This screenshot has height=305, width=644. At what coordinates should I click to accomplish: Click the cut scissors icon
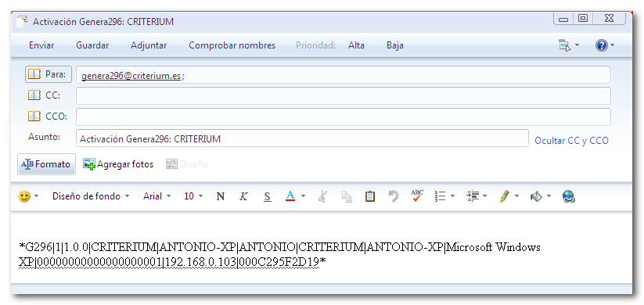322,196
